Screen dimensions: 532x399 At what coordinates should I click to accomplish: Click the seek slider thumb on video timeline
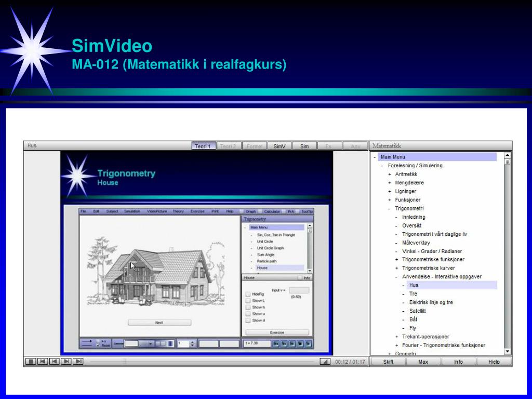(125, 362)
